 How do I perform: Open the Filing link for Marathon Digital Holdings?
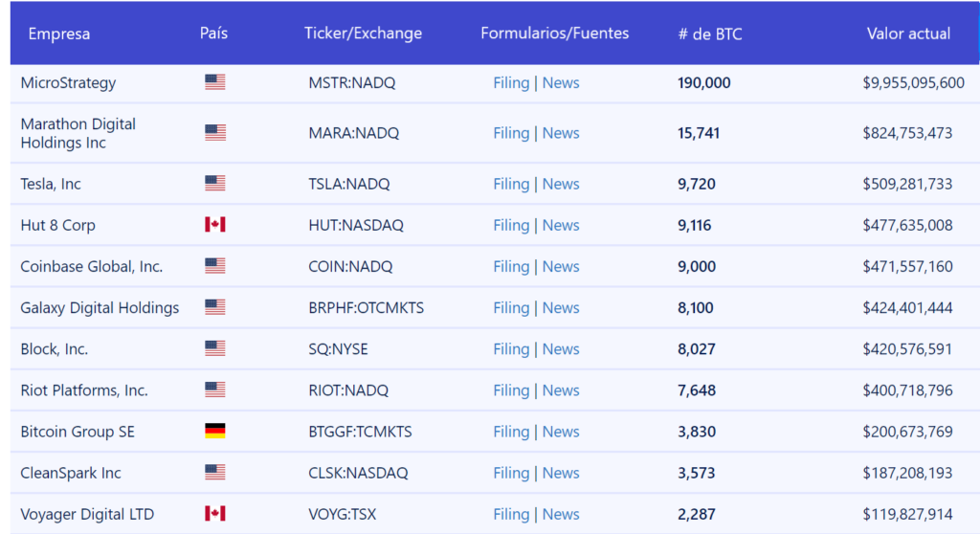pyautogui.click(x=511, y=133)
